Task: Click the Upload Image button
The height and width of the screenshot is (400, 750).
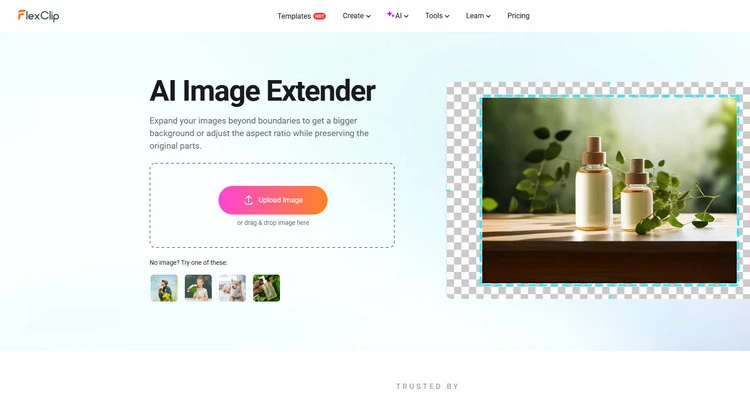Action: [273, 200]
